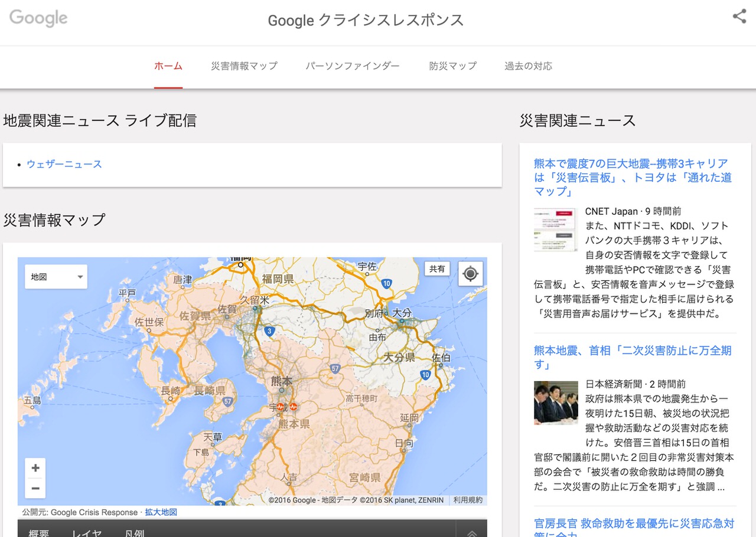Click the 大分県 label on map
This screenshot has height=537, width=756.
(x=399, y=358)
